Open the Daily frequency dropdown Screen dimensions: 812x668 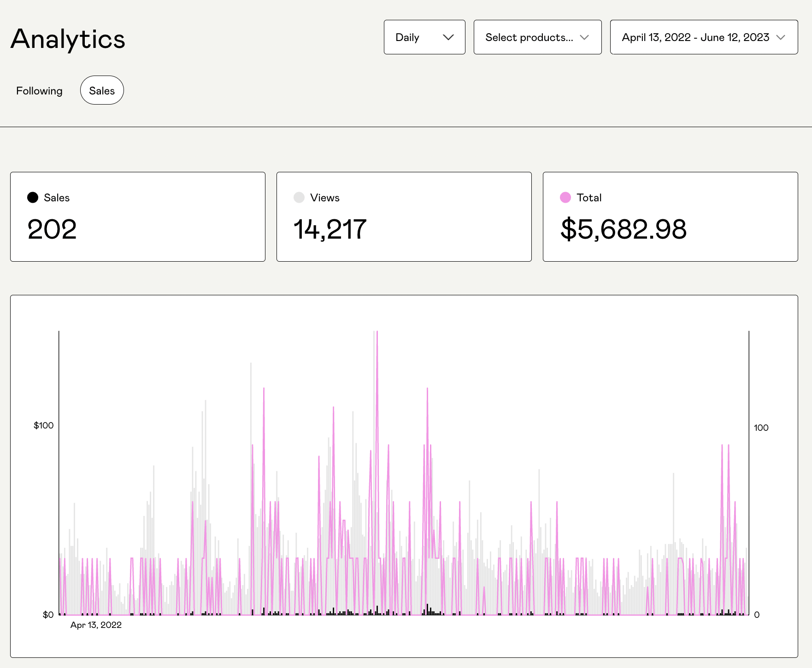[424, 37]
